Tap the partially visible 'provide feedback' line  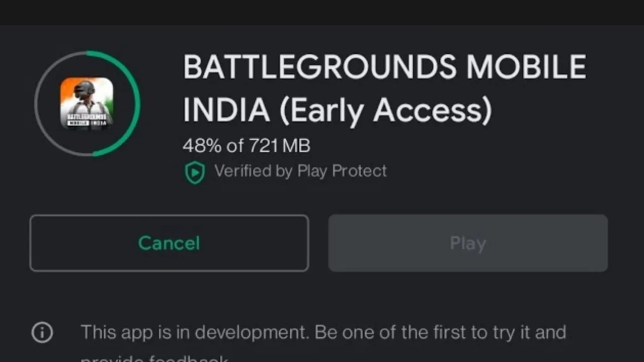(x=155, y=358)
